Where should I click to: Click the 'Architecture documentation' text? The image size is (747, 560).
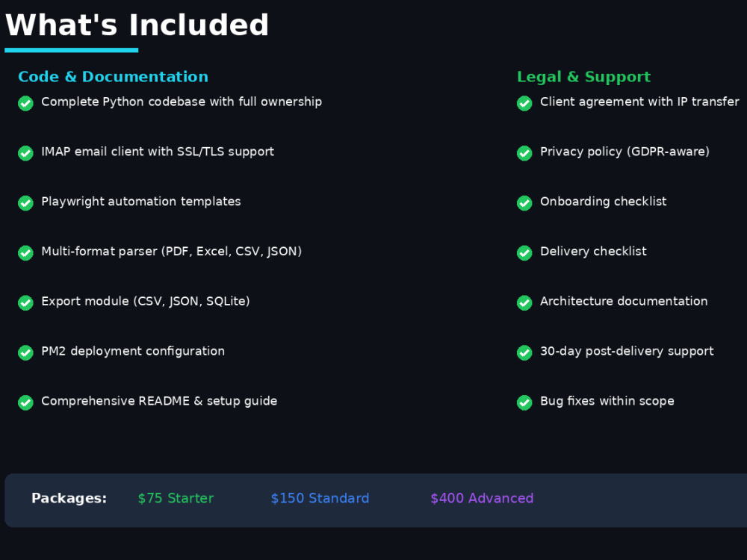pos(624,302)
